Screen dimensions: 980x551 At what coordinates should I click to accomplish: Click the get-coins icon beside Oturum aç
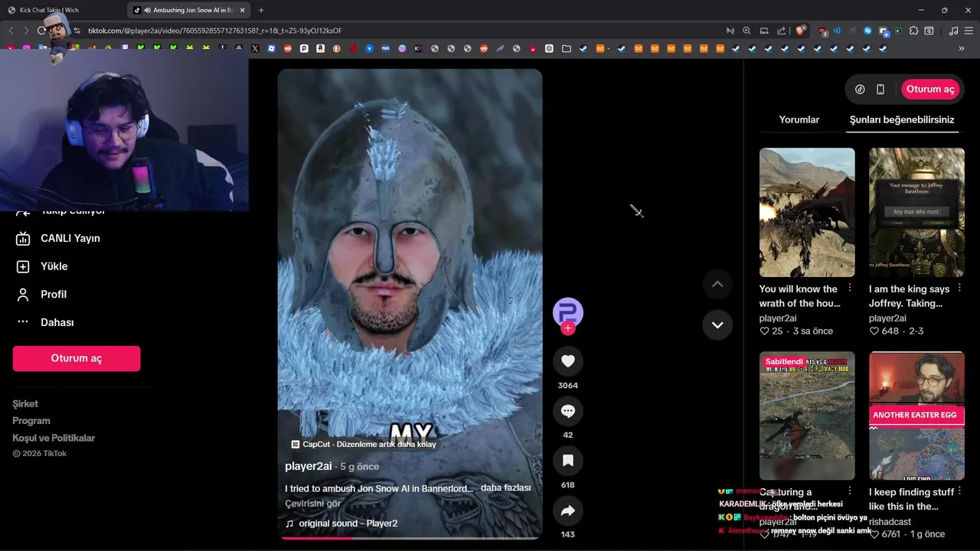[x=860, y=89]
